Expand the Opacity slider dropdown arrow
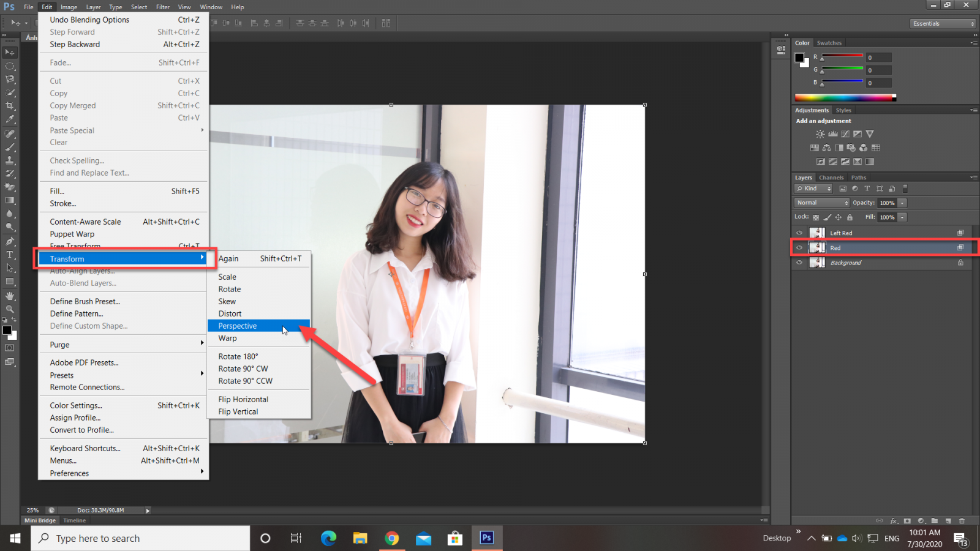 902,203
